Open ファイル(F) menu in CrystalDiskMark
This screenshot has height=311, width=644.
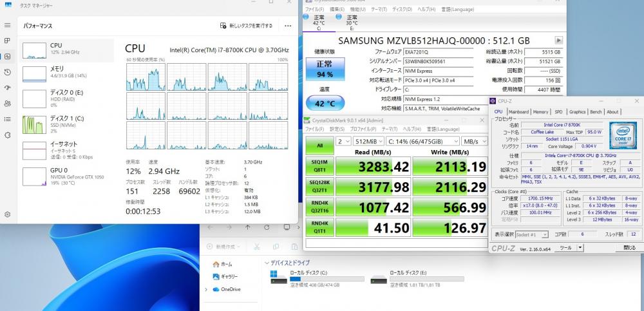point(314,129)
